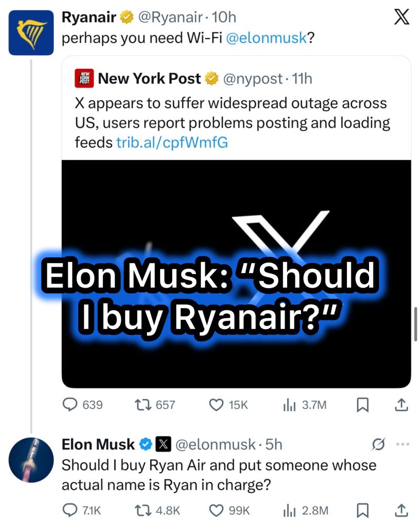
Task: Open three-dot menu on Elon Musk's post
Action: coord(402,444)
